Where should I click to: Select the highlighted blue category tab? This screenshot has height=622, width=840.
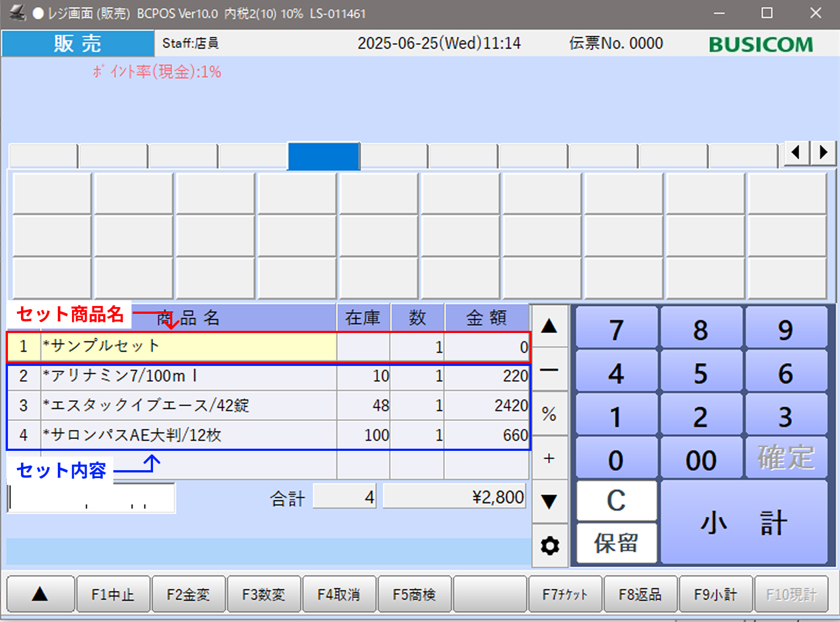[x=324, y=156]
